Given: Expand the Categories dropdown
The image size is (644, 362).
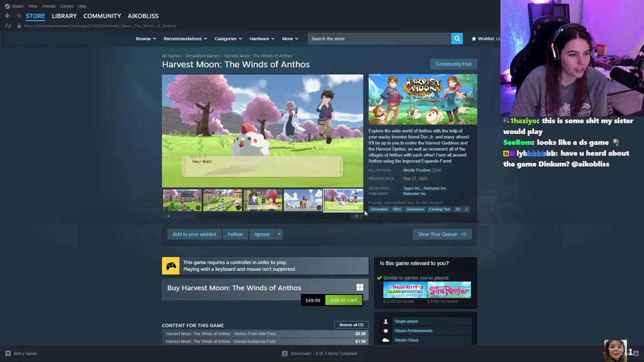Looking at the screenshot, I should 228,39.
